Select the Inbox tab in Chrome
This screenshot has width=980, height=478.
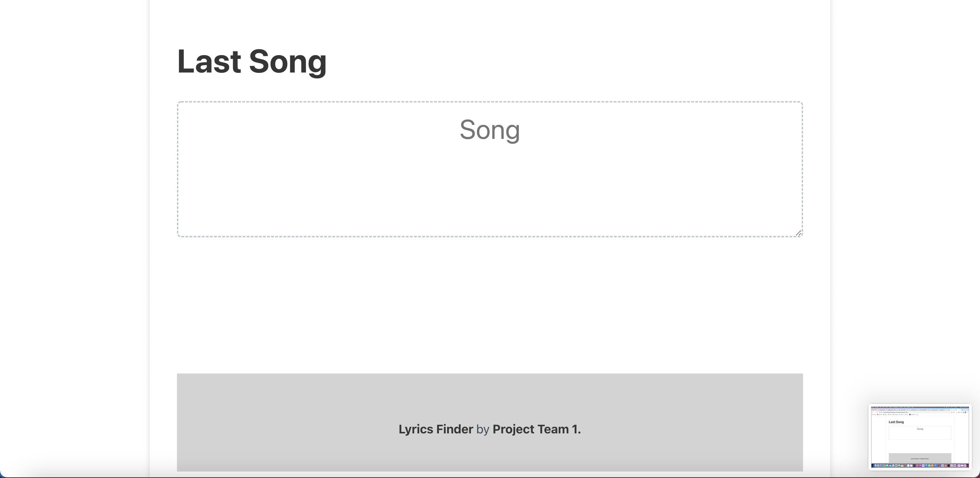tap(903, 410)
